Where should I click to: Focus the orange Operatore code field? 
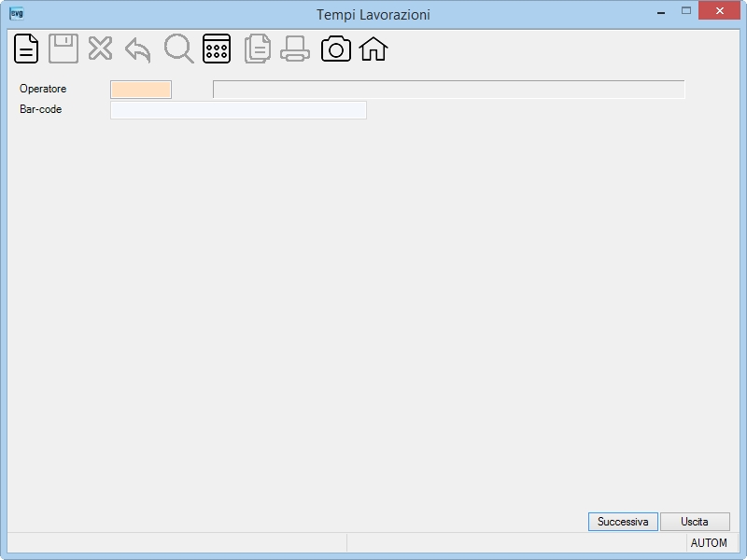[x=141, y=90]
